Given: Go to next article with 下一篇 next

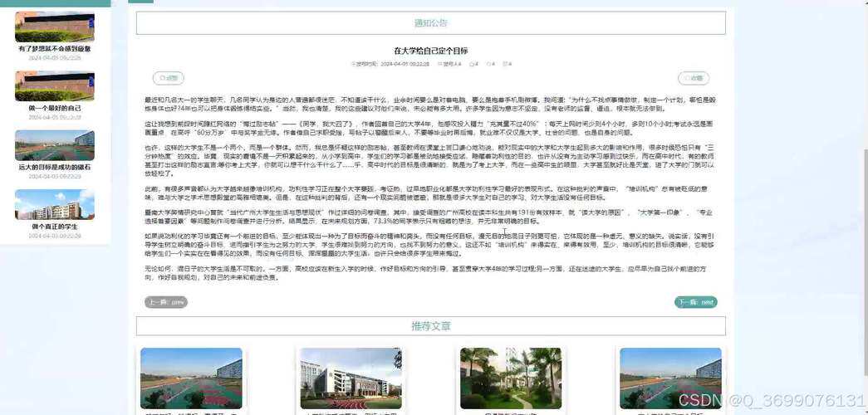Looking at the screenshot, I should 696,302.
